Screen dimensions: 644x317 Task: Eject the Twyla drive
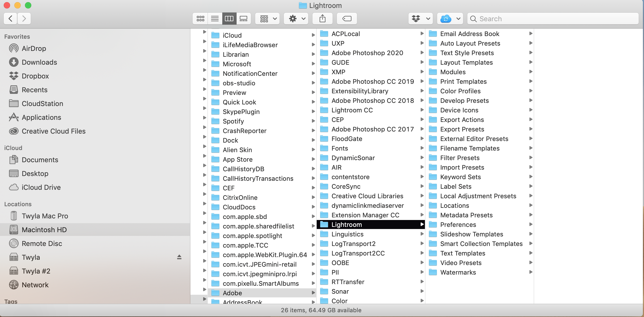[x=179, y=257]
